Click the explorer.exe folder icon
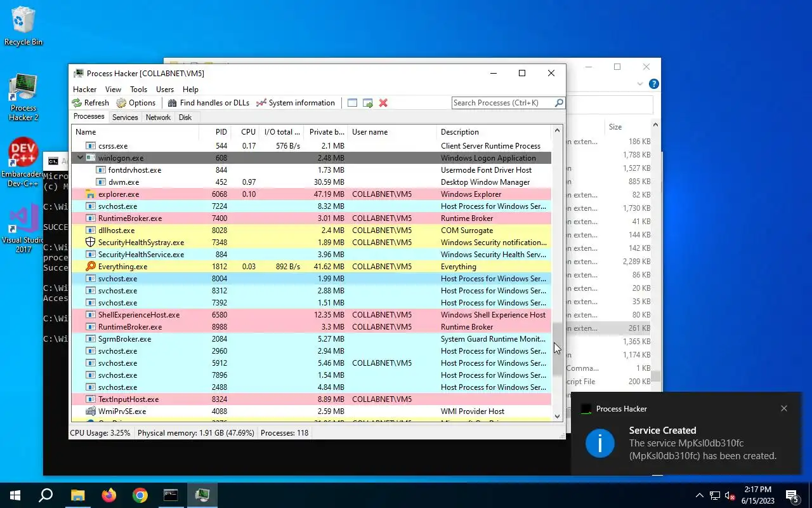Viewport: 812px width, 508px height. [90, 194]
